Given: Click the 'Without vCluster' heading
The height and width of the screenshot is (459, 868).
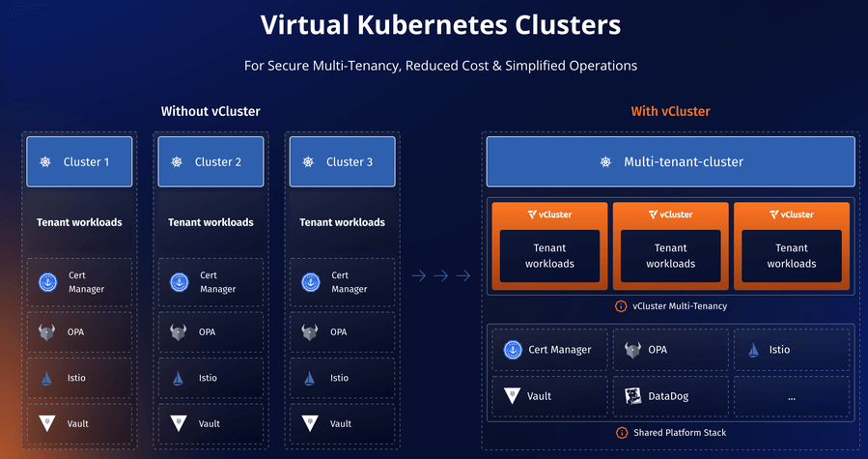Looking at the screenshot, I should (x=210, y=111).
